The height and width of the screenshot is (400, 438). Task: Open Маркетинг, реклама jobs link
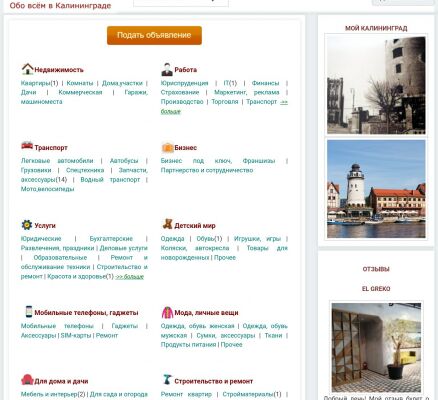click(247, 93)
